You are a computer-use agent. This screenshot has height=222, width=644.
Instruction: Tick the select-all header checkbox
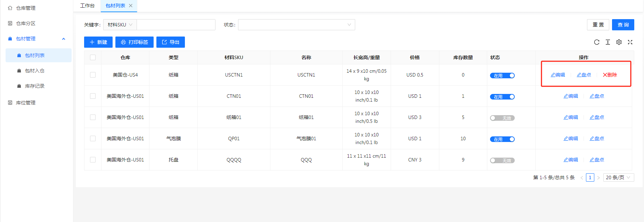point(93,57)
